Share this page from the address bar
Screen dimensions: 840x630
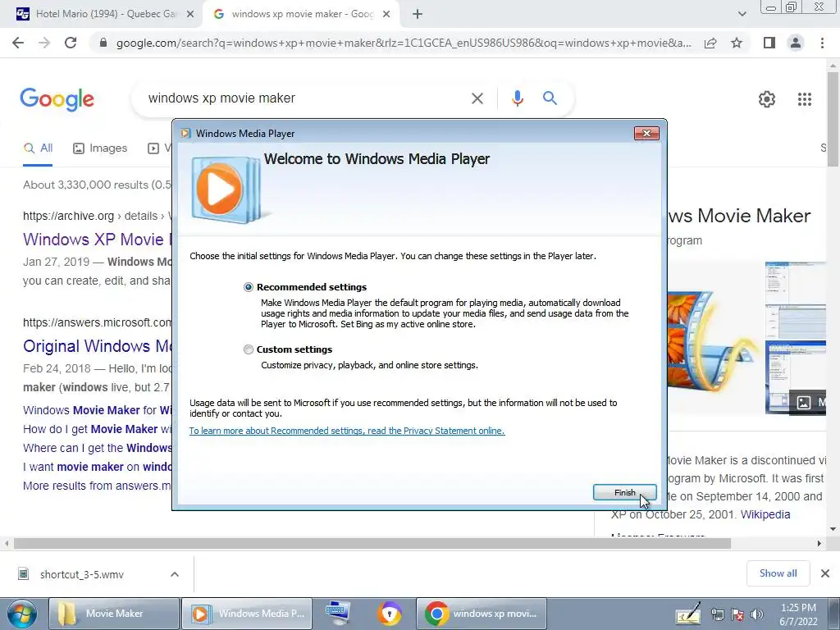click(x=710, y=43)
